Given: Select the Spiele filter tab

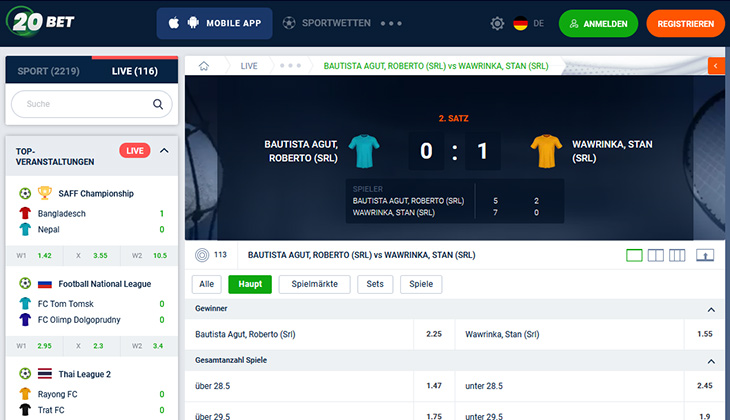Looking at the screenshot, I should point(421,284).
